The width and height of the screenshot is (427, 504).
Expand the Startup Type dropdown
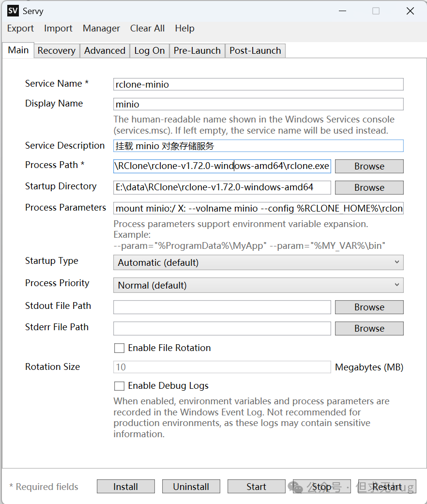point(258,262)
